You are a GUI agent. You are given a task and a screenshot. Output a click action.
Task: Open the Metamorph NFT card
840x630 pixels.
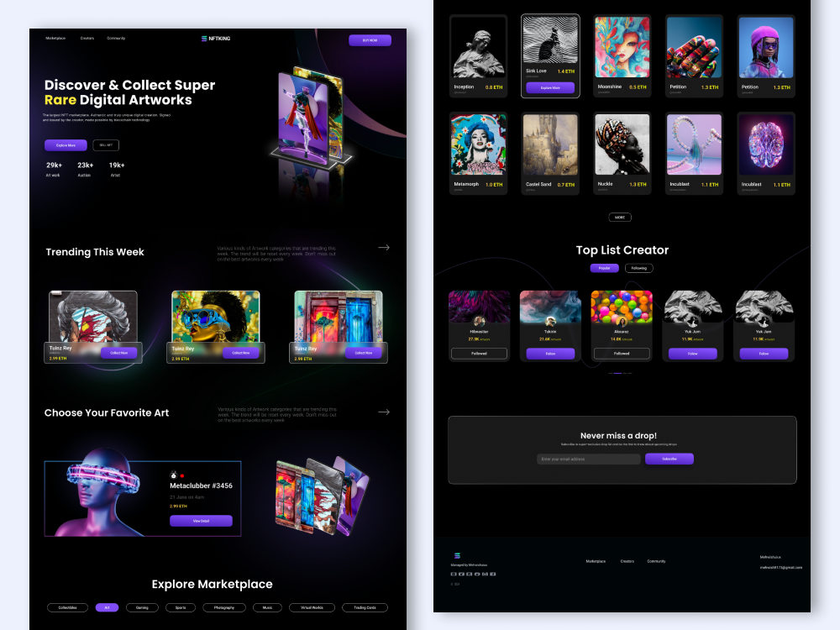point(479,153)
